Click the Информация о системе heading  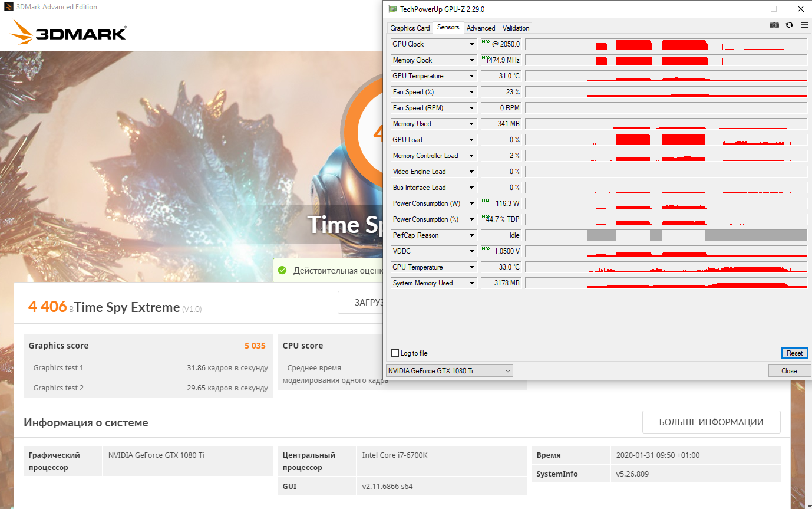tap(86, 423)
